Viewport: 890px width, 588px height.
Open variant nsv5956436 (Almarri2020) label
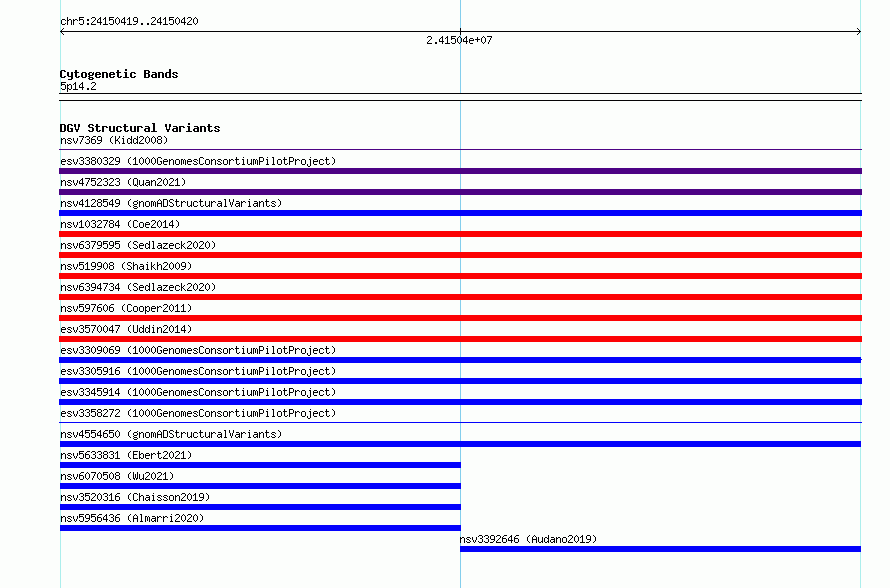click(132, 518)
